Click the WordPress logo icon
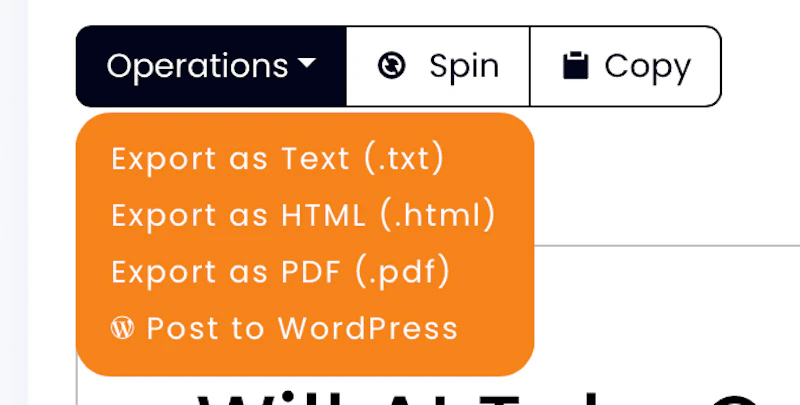Screen dimensions: 800x405 pos(122,328)
